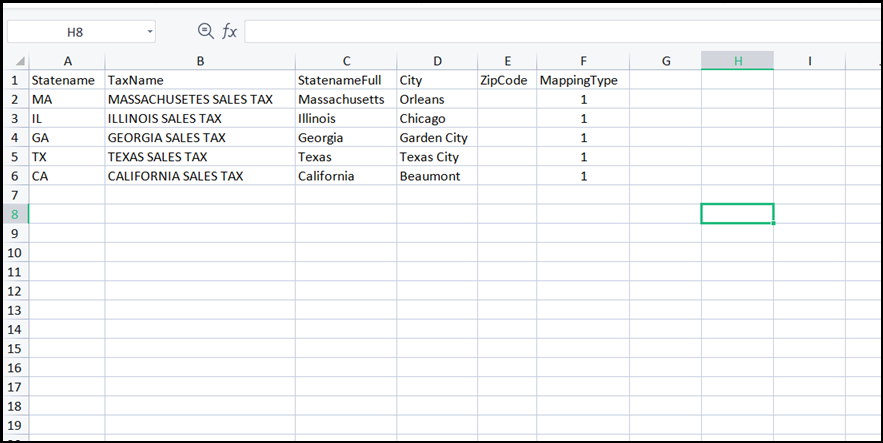Click the TaxName header cell
The height and width of the screenshot is (443, 883).
point(200,80)
